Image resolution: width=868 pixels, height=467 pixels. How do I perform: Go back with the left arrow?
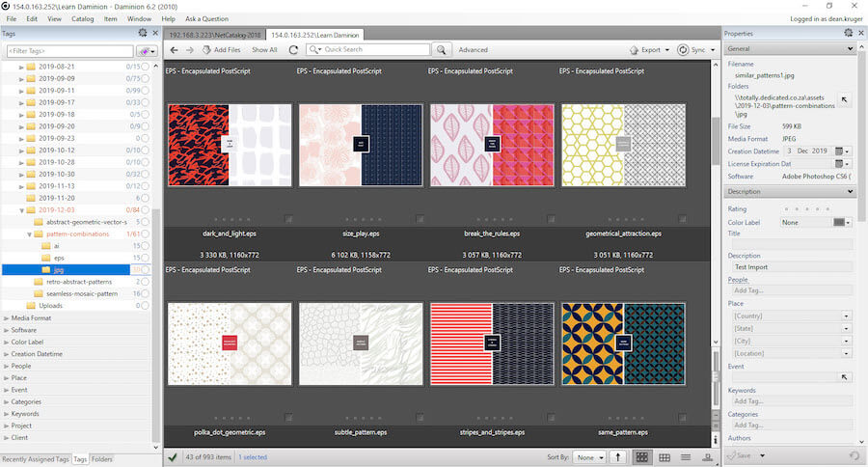coord(176,50)
